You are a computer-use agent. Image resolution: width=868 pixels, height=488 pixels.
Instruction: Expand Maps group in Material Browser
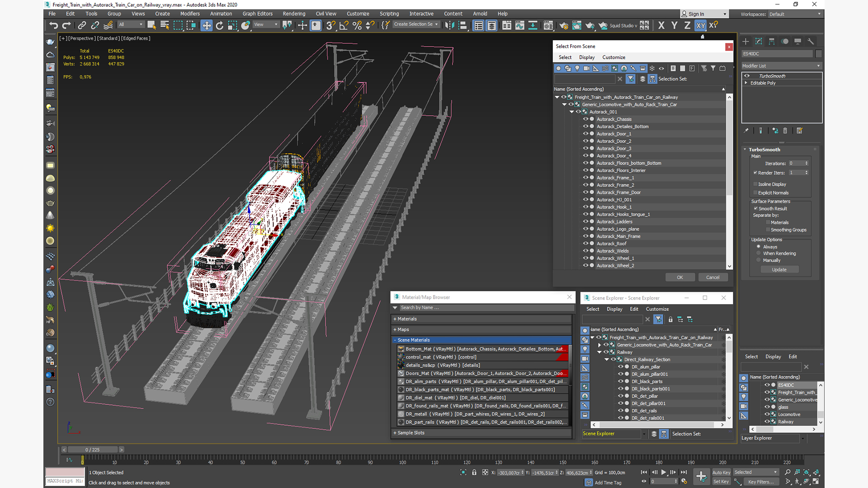[x=481, y=329]
